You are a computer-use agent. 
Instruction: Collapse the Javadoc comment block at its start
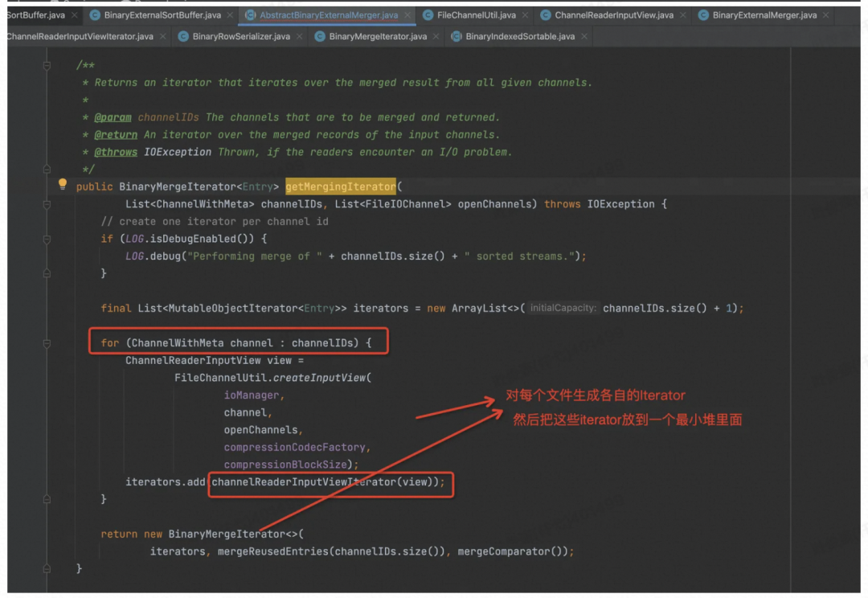point(47,66)
